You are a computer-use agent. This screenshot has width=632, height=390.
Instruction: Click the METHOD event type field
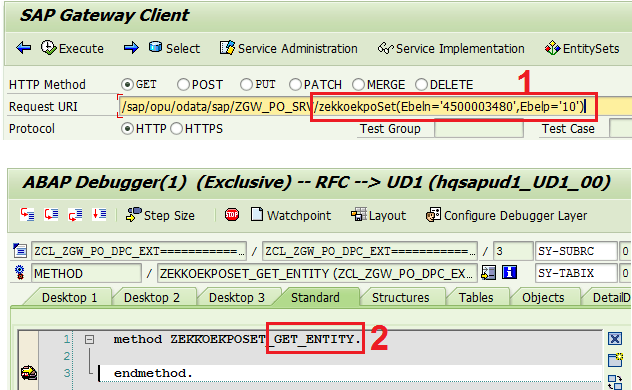(x=86, y=274)
